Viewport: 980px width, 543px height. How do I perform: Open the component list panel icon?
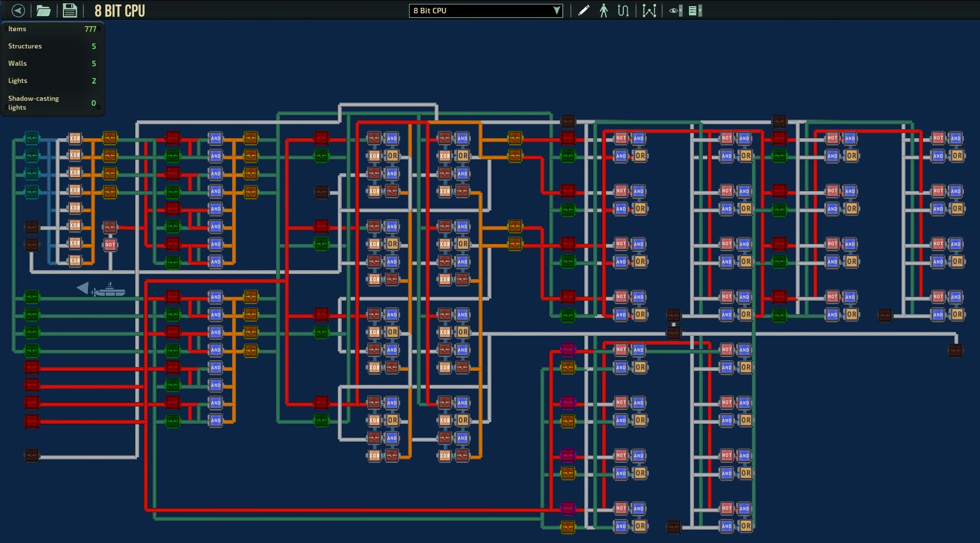[x=693, y=10]
